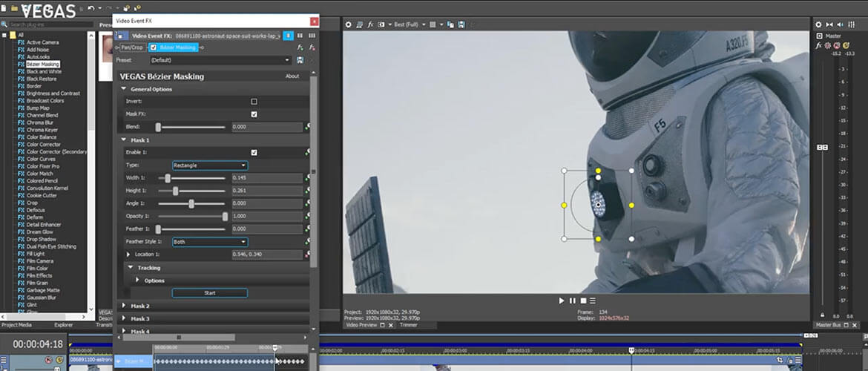Pause the video preview playback

click(x=572, y=301)
